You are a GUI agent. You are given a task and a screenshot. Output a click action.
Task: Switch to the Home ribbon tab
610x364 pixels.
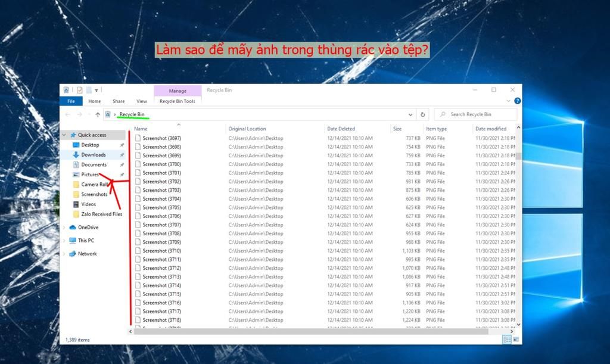point(95,101)
